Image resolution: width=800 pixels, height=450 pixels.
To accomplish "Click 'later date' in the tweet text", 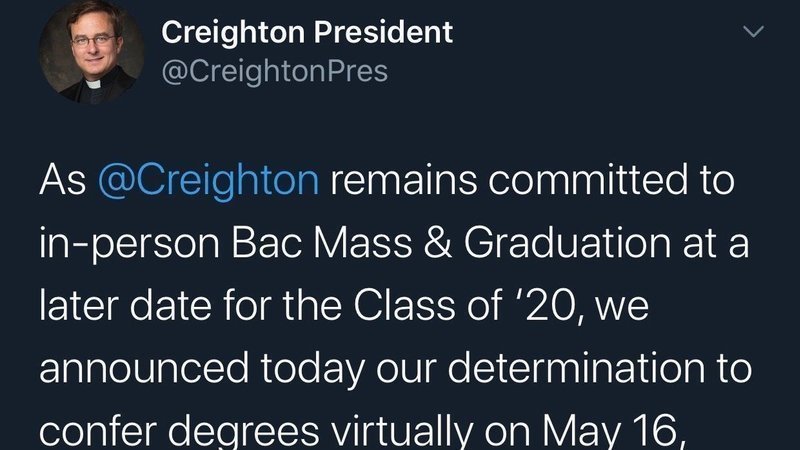I will coord(126,307).
